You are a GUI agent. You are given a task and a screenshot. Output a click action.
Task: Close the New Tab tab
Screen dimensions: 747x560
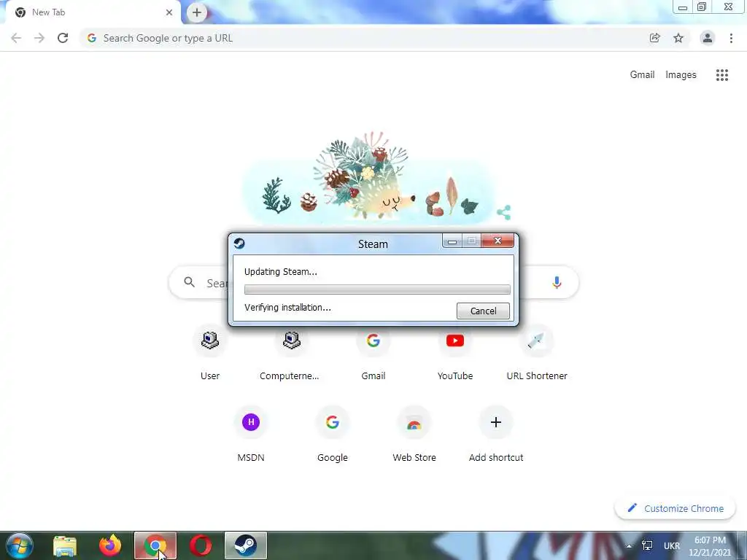pos(169,12)
